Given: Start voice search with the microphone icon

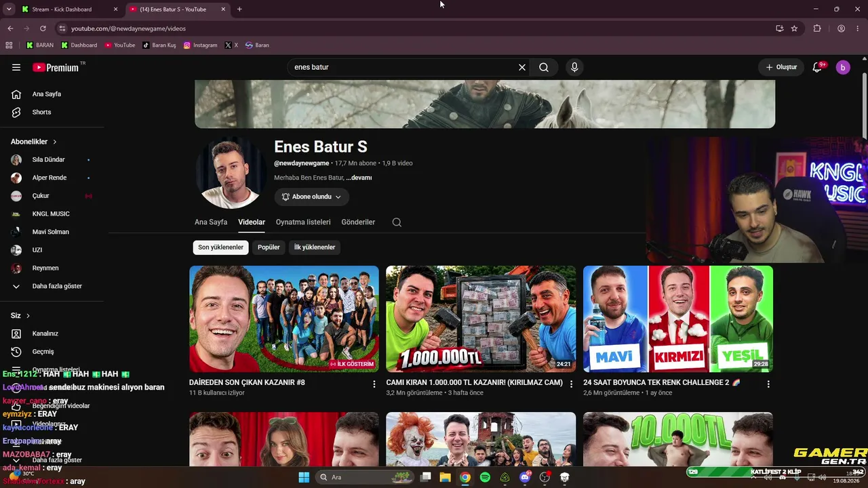Looking at the screenshot, I should [x=574, y=67].
